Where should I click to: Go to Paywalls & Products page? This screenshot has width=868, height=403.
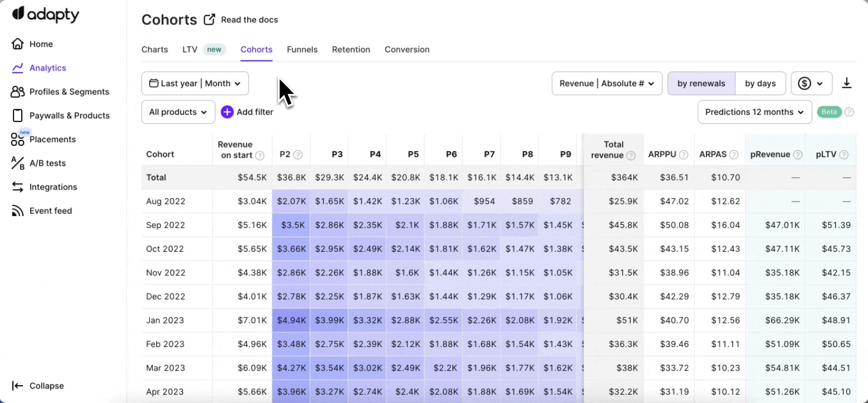tap(69, 115)
